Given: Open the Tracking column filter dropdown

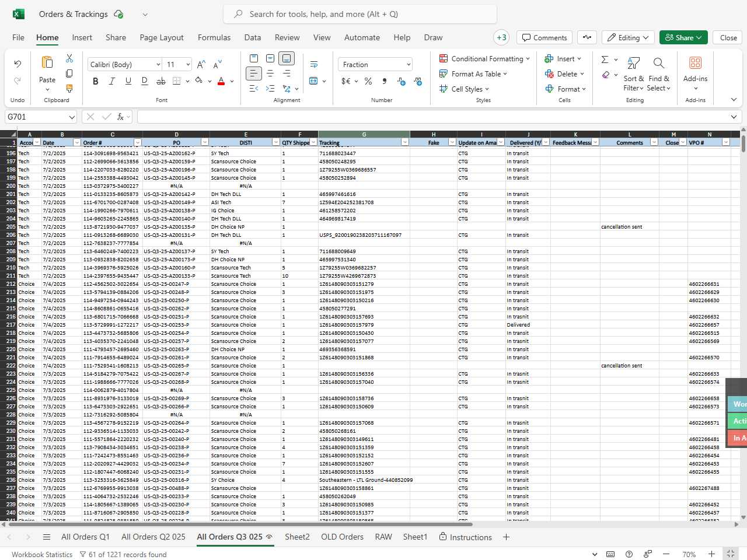Looking at the screenshot, I should (405, 142).
